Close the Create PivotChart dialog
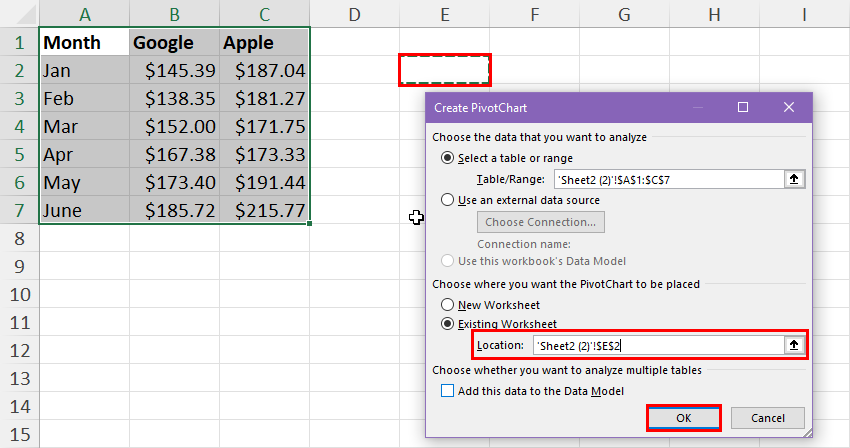 [789, 107]
